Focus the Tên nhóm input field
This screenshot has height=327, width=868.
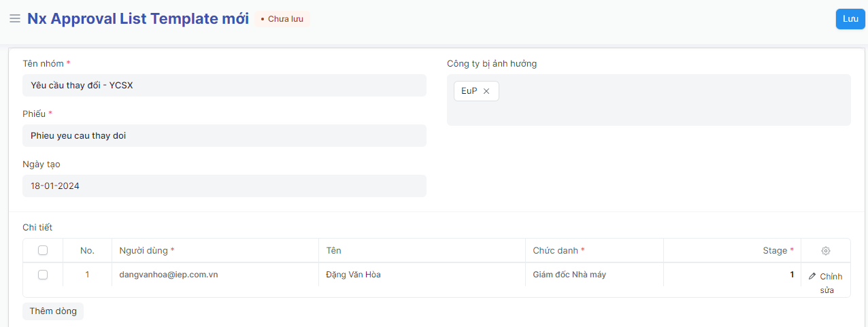point(224,86)
